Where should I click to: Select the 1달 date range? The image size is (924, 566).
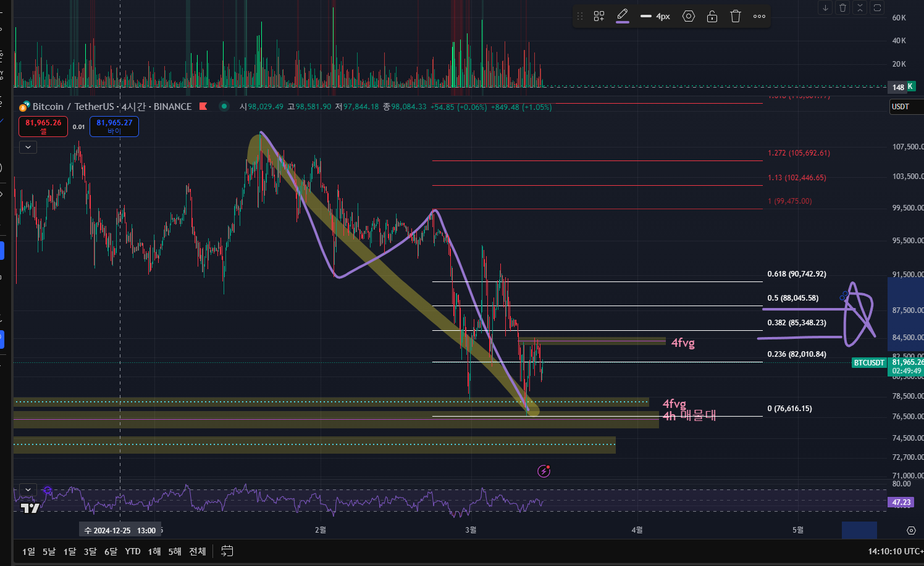tap(70, 551)
